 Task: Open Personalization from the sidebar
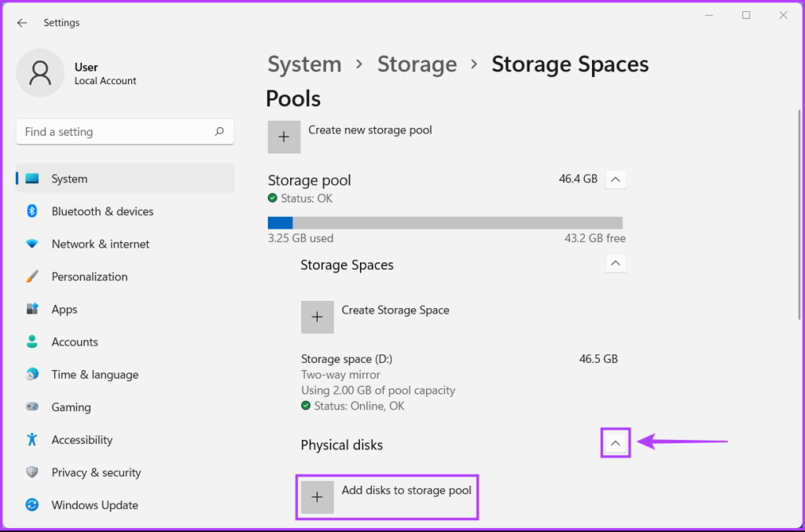tap(89, 277)
